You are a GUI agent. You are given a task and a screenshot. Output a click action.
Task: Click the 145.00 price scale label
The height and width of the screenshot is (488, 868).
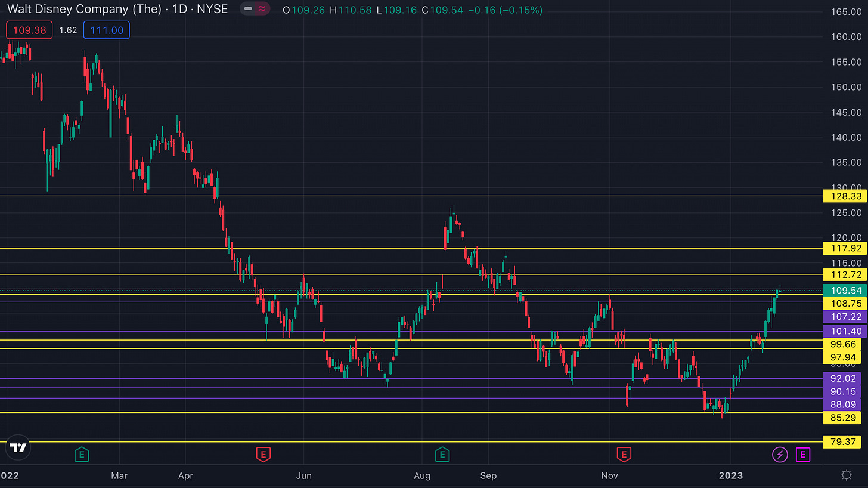tap(846, 112)
